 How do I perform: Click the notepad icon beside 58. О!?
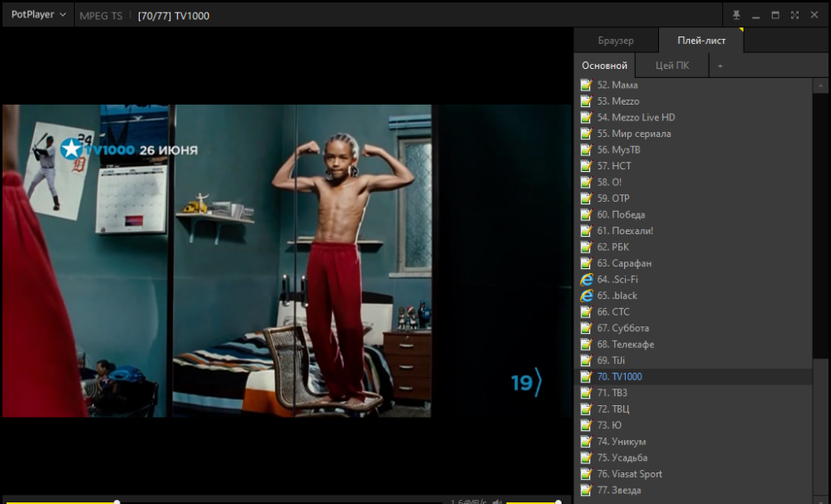[586, 182]
